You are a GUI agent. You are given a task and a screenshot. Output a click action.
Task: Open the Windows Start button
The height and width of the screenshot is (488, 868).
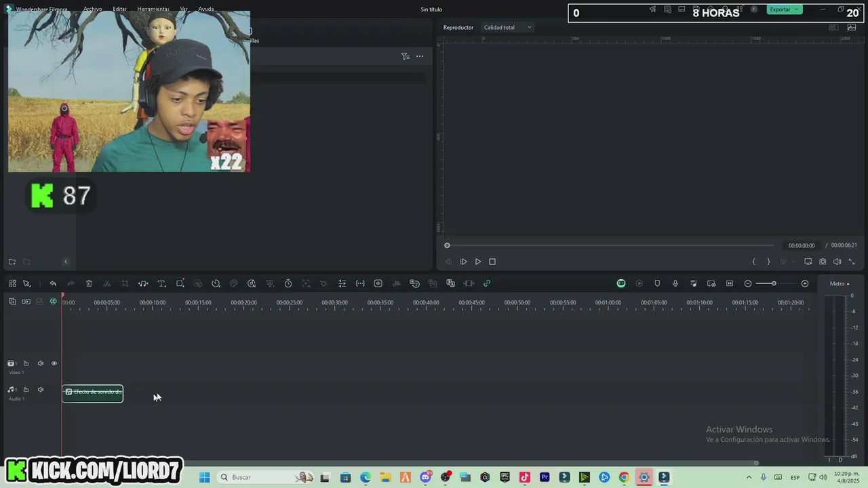pyautogui.click(x=204, y=477)
